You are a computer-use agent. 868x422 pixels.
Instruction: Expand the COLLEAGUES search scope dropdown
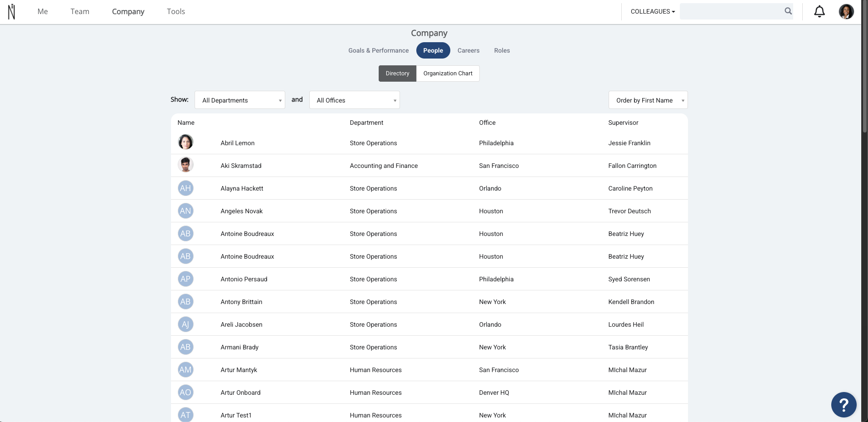pyautogui.click(x=653, y=11)
